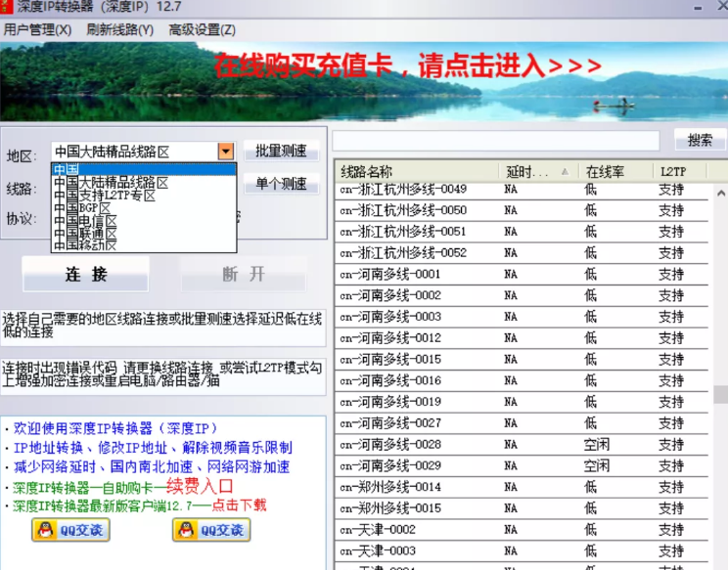Select 中国BGP区 from region list
The width and height of the screenshot is (728, 570).
point(83,208)
